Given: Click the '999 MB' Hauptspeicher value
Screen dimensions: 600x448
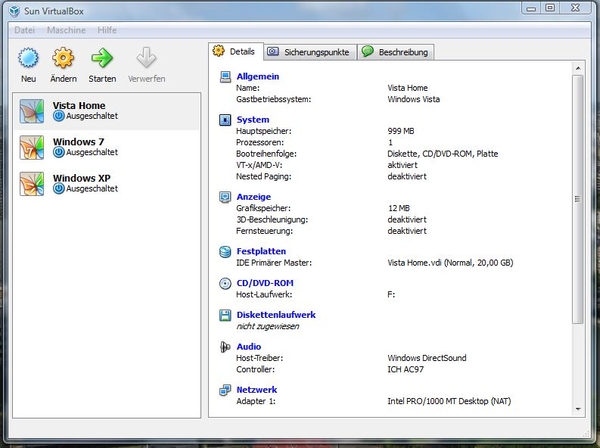Looking at the screenshot, I should pos(401,131).
